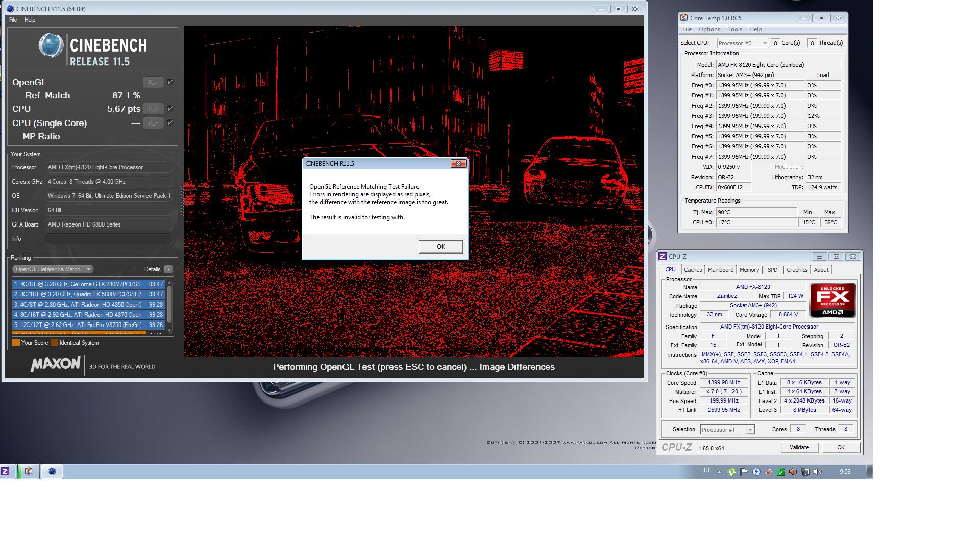Click the AMD FX processor logo in CPU-Z
This screenshot has height=551, width=980.
tap(832, 300)
